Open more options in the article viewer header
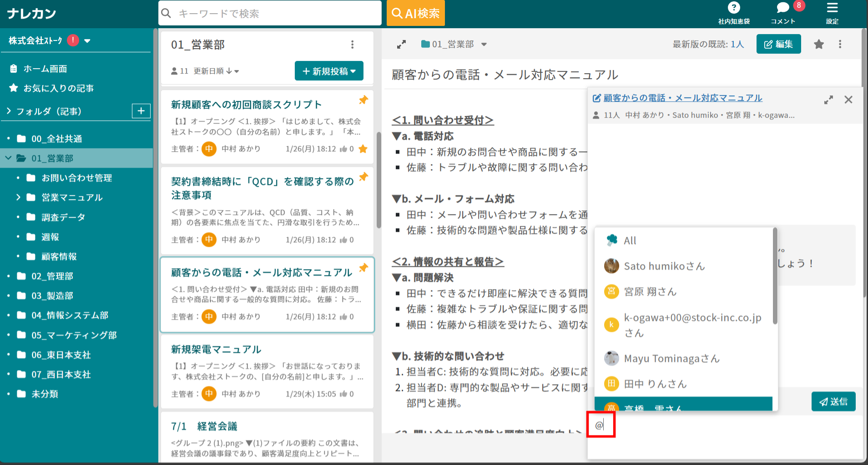 (x=840, y=44)
